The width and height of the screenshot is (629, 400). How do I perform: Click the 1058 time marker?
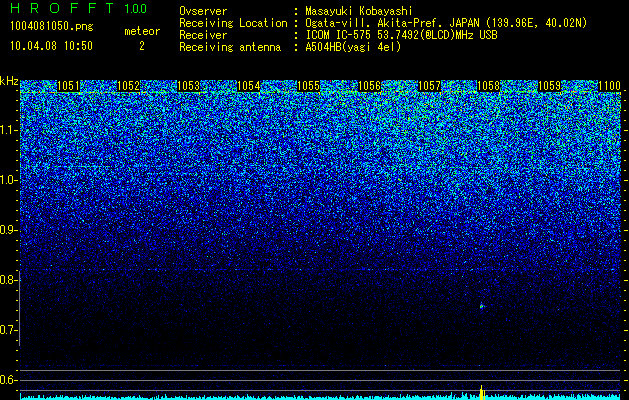tap(489, 86)
